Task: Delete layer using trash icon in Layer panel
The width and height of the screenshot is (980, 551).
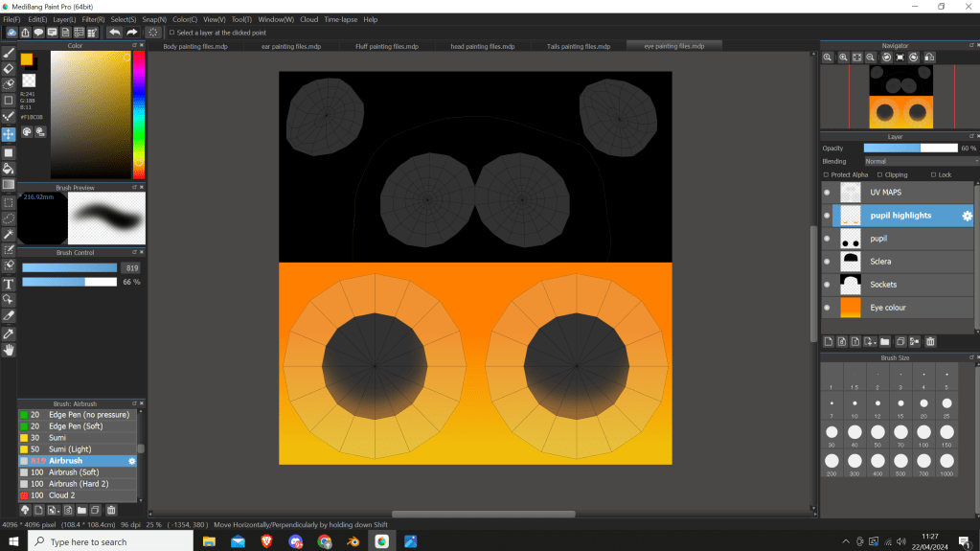Action: point(929,341)
